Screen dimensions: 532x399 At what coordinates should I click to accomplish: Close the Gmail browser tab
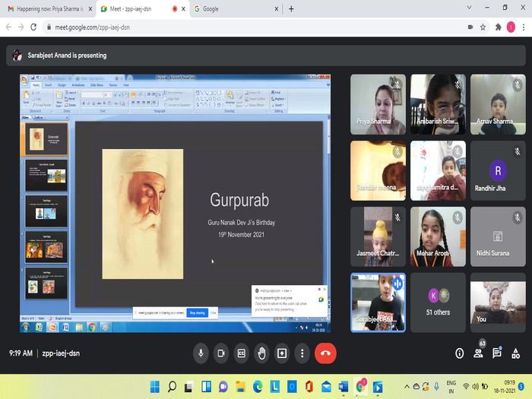pos(90,9)
